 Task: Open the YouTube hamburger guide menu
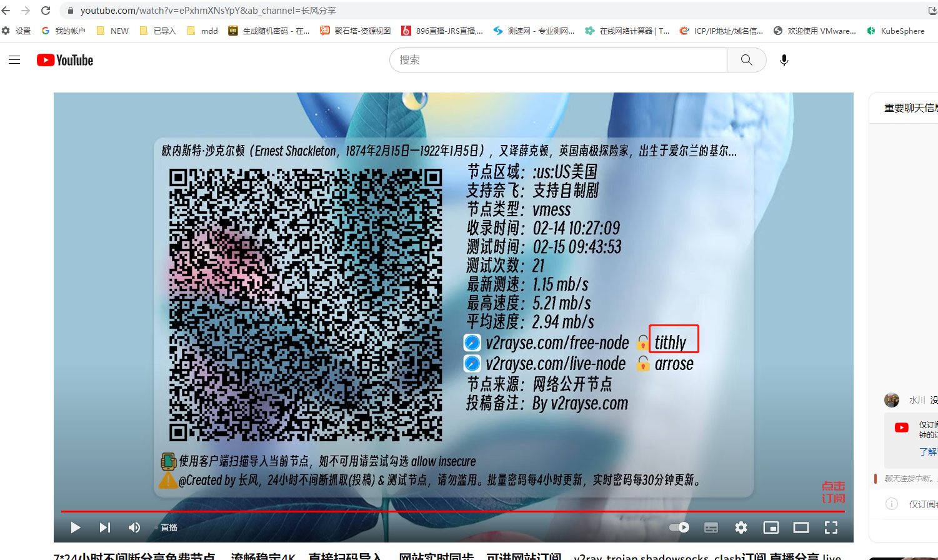[x=14, y=60]
